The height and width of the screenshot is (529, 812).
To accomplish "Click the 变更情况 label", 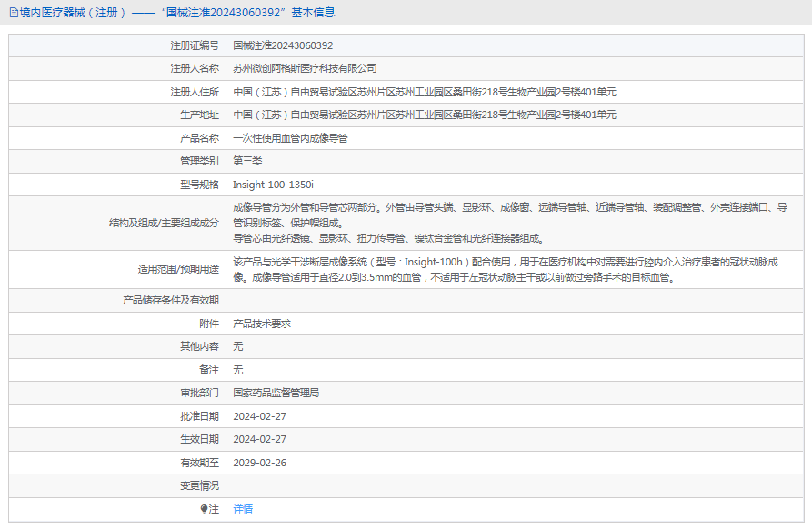I will tap(199, 485).
